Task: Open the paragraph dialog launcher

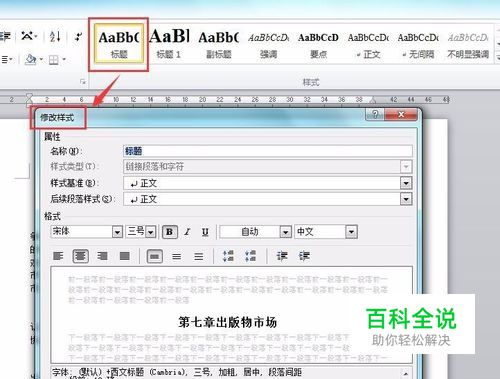Action: click(83, 82)
